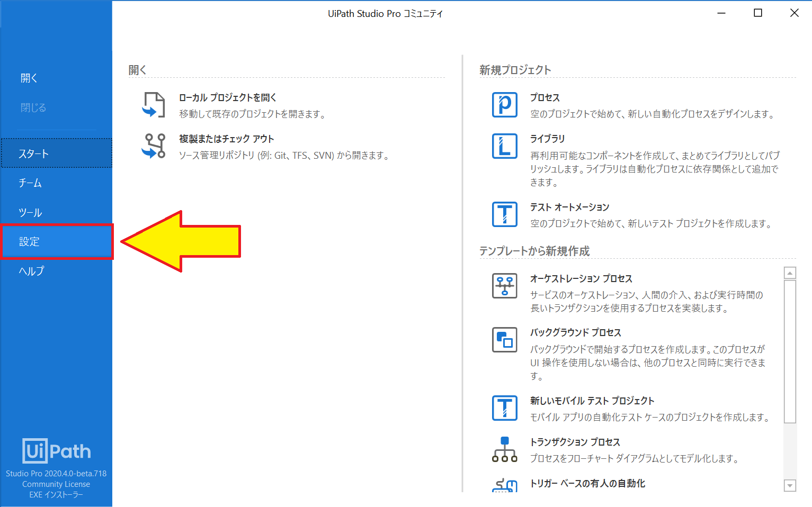Click the Background Process template icon
Image resolution: width=812 pixels, height=507 pixels.
point(505,340)
